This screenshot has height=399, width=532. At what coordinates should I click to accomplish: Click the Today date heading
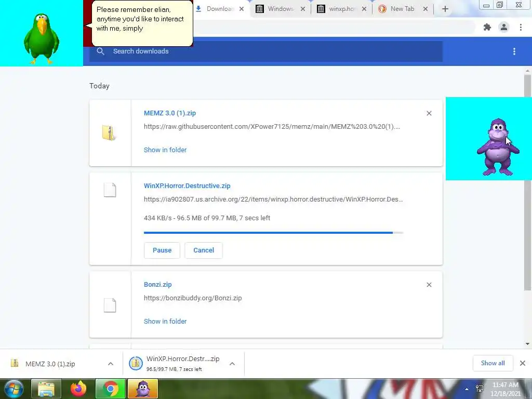click(99, 86)
